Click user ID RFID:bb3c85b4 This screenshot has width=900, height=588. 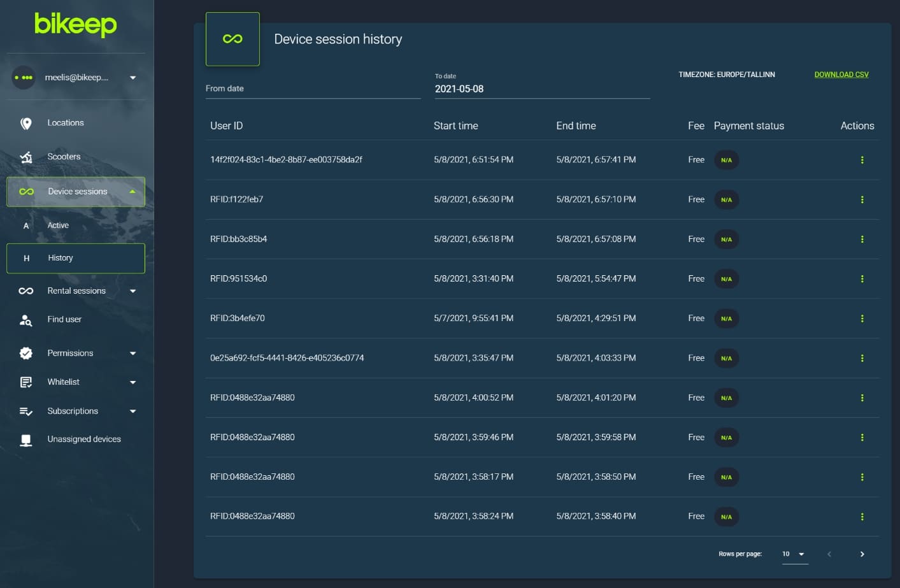pyautogui.click(x=239, y=239)
